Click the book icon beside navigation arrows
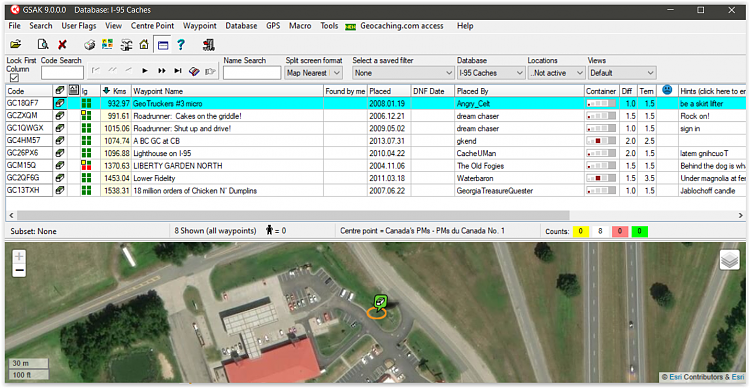 pyautogui.click(x=194, y=71)
